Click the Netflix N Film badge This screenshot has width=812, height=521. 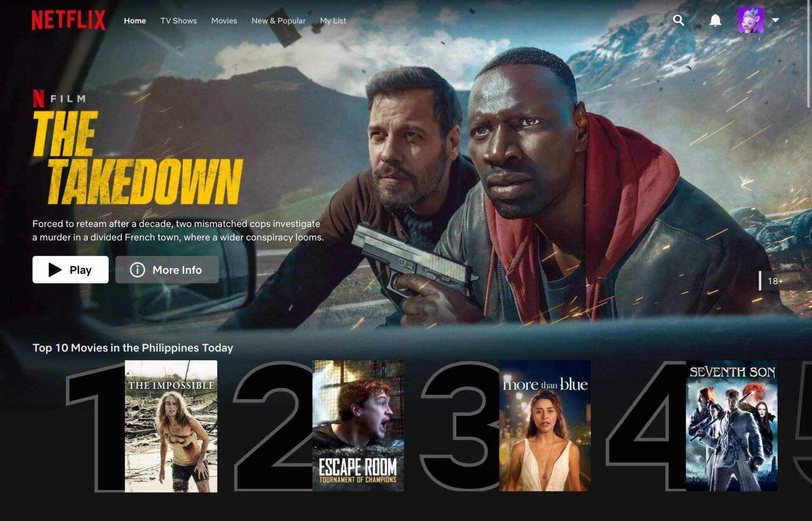60,98
